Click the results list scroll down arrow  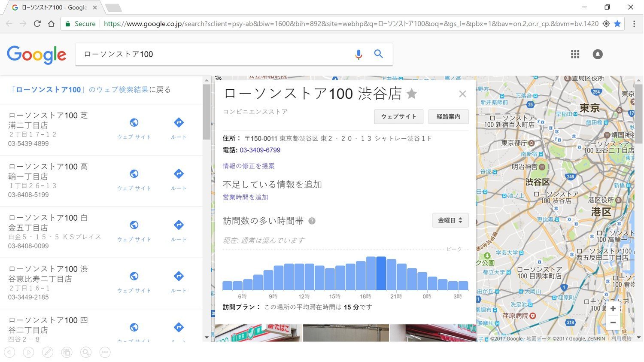click(x=207, y=338)
